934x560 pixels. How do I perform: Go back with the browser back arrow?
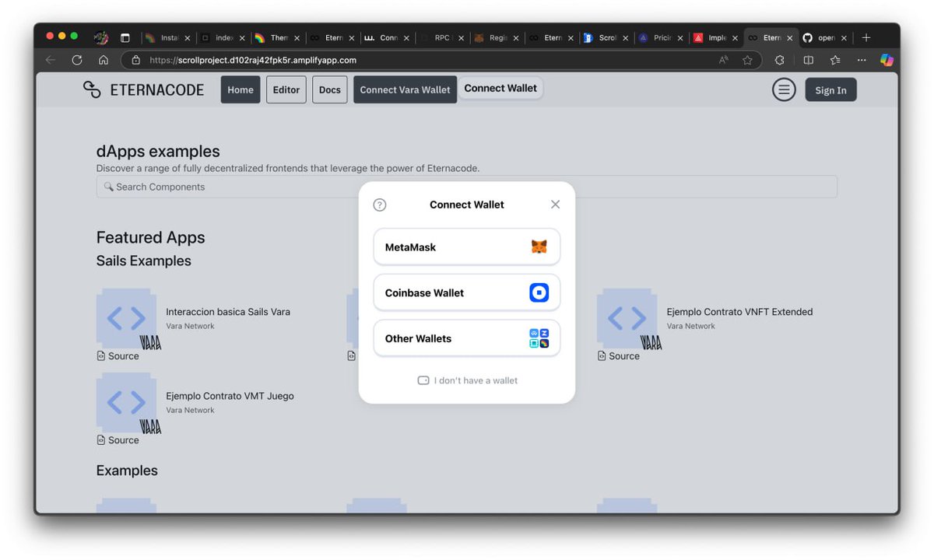[x=51, y=60]
